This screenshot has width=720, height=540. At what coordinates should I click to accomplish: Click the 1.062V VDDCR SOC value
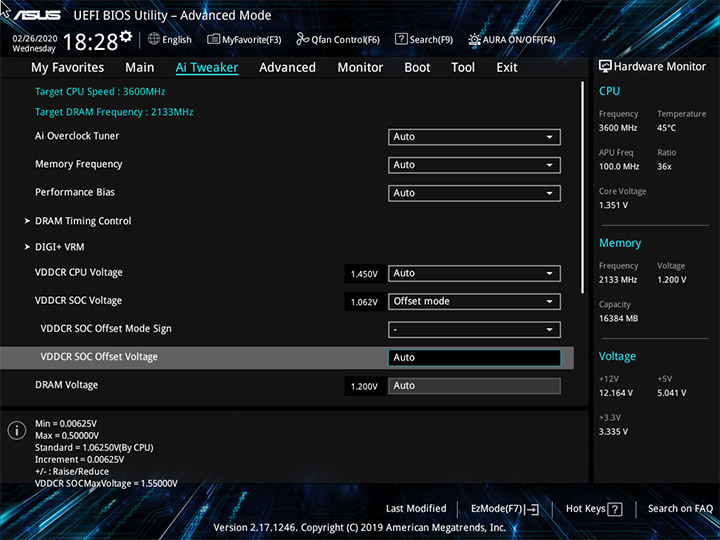[364, 302]
